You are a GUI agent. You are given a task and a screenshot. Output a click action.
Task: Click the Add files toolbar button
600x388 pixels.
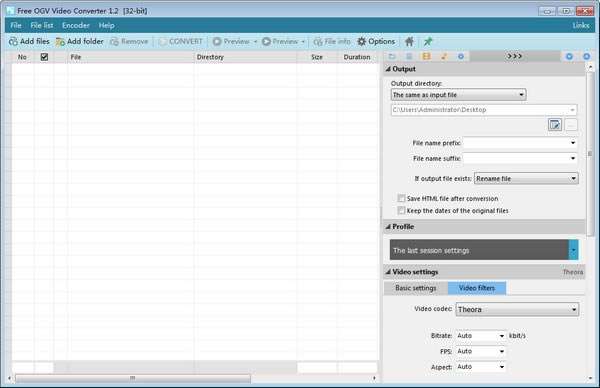(x=29, y=41)
